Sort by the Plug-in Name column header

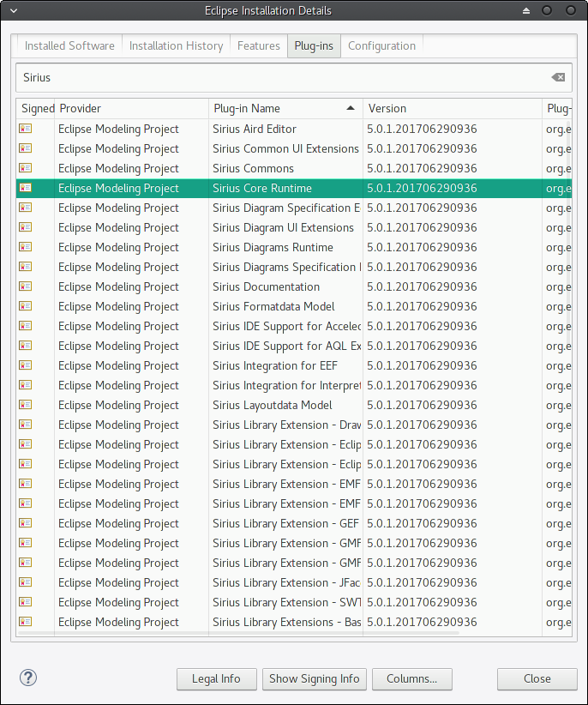[285, 108]
